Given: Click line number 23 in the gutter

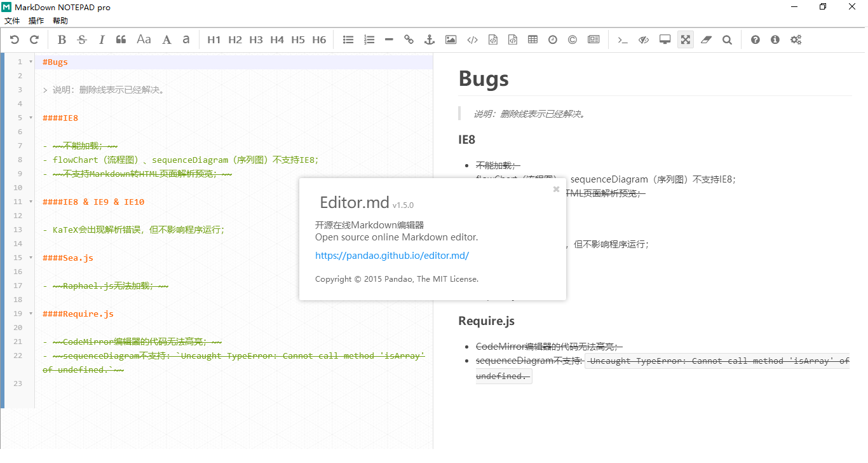Looking at the screenshot, I should pos(18,384).
